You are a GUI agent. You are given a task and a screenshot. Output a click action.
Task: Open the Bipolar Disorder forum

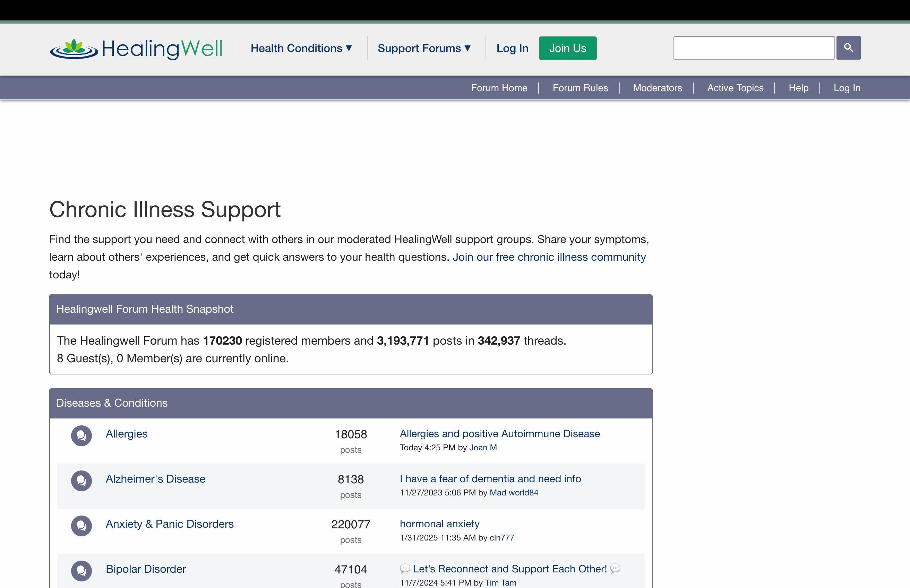(x=146, y=569)
